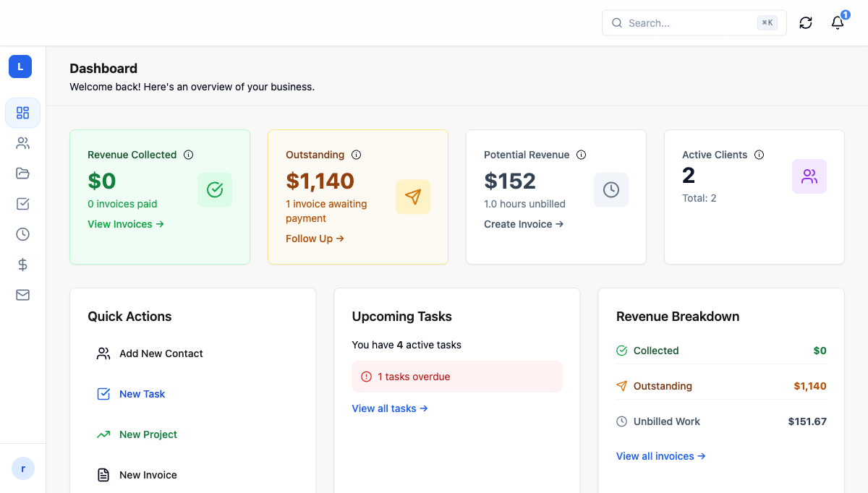Click the Search input field
The image size is (868, 493).
[x=687, y=22]
